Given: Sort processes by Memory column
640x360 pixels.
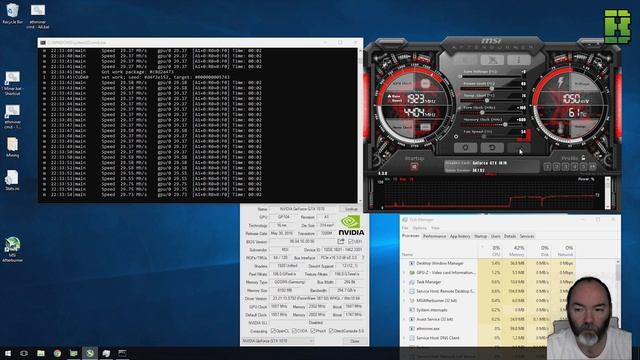Looking at the screenshot, I should coord(514,251).
